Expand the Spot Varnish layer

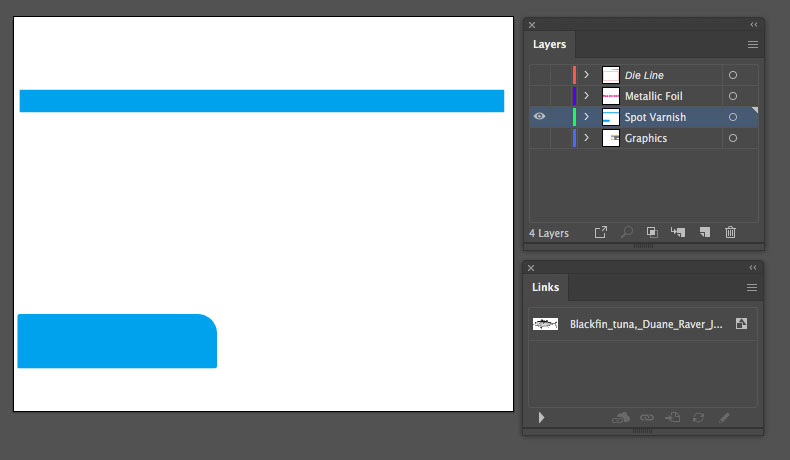click(586, 116)
